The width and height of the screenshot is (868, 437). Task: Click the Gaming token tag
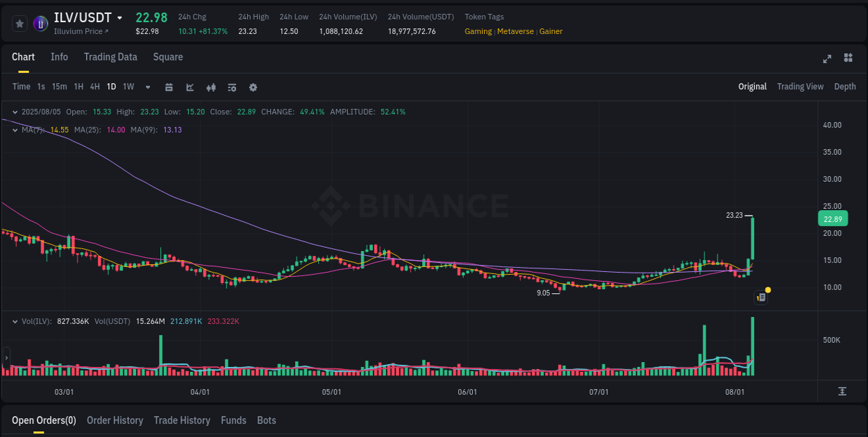478,31
